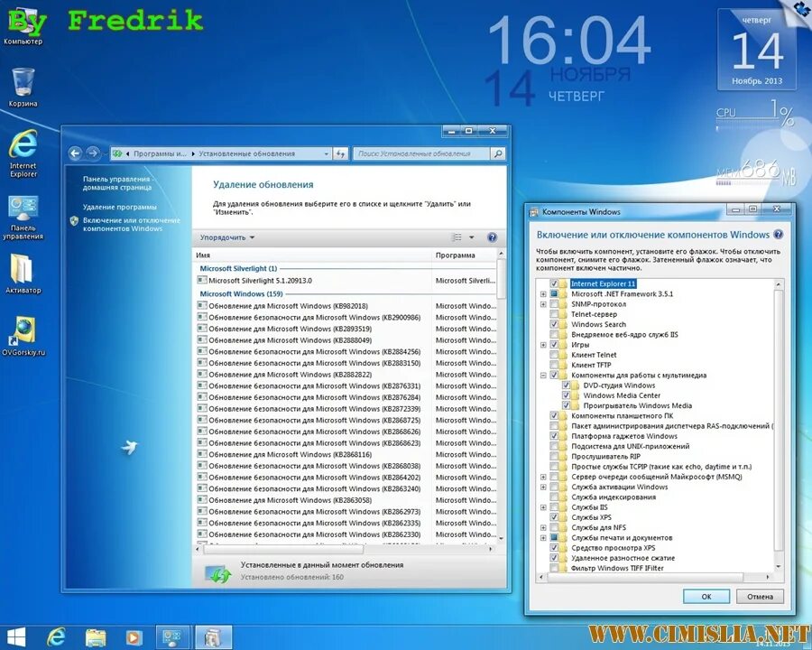Open the Упорядочить dropdown menu

(227, 237)
